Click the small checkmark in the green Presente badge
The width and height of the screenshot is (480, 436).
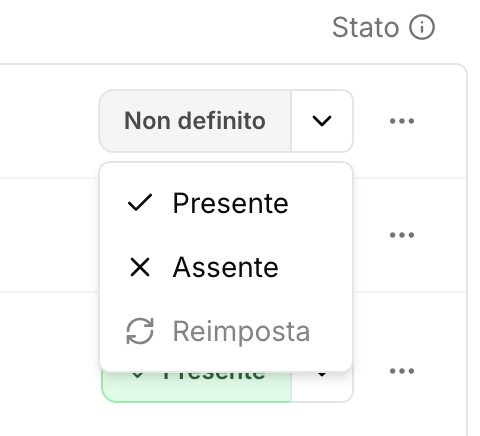point(138,375)
